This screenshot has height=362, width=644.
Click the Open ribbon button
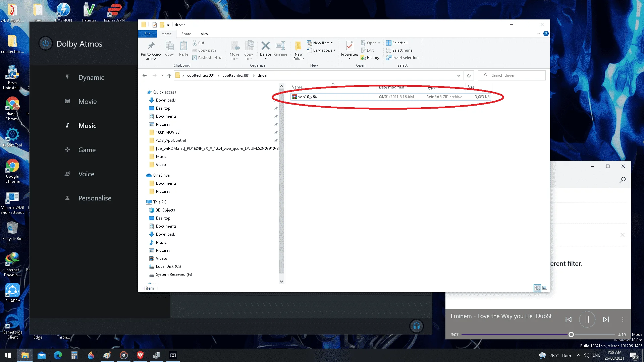pyautogui.click(x=370, y=43)
